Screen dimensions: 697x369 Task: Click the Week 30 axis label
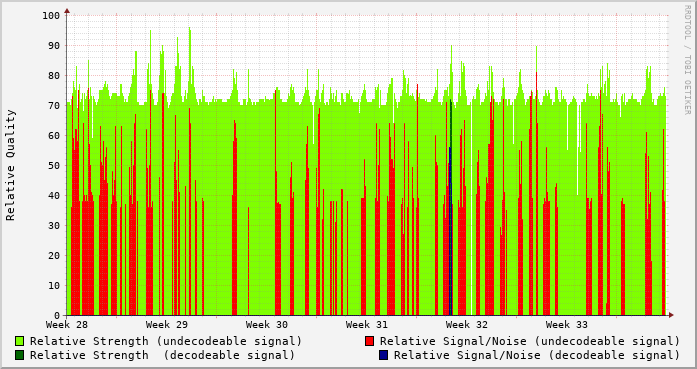click(267, 325)
